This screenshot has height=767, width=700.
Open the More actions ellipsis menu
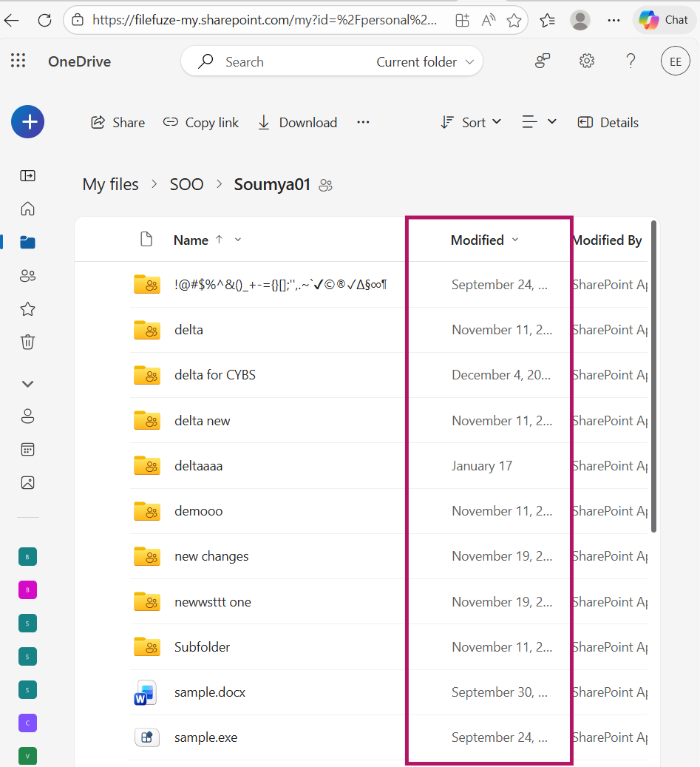point(362,122)
